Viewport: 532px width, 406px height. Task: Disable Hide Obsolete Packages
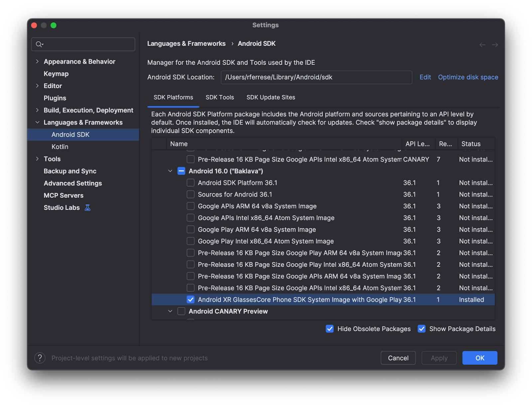330,329
